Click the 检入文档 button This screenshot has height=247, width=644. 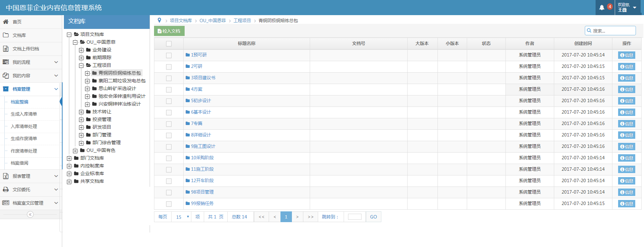click(169, 31)
